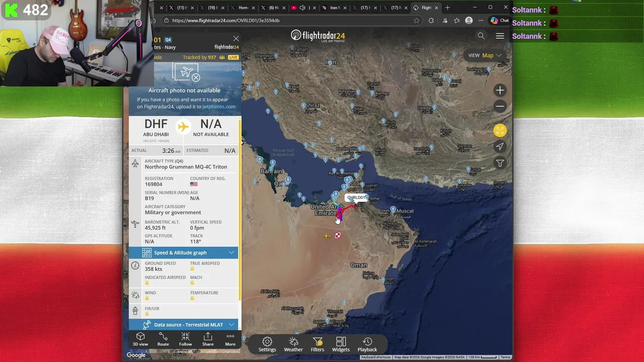Click the yellow fullscreen map button
Screen dimensions: 644x362
[x=500, y=131]
